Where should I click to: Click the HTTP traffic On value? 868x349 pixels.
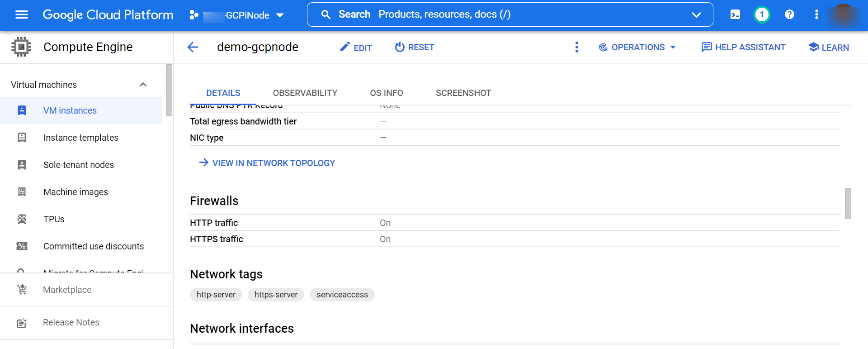[x=385, y=223]
